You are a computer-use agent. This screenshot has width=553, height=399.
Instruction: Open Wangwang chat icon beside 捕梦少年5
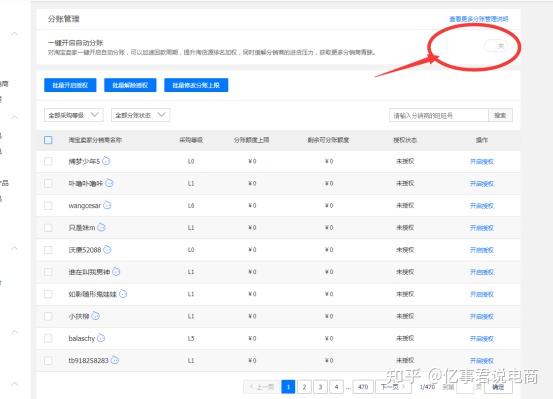(x=106, y=161)
